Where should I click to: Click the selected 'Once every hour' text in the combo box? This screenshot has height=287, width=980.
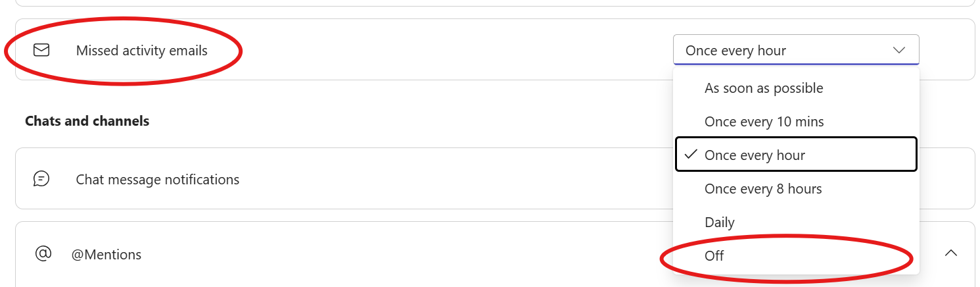click(735, 51)
